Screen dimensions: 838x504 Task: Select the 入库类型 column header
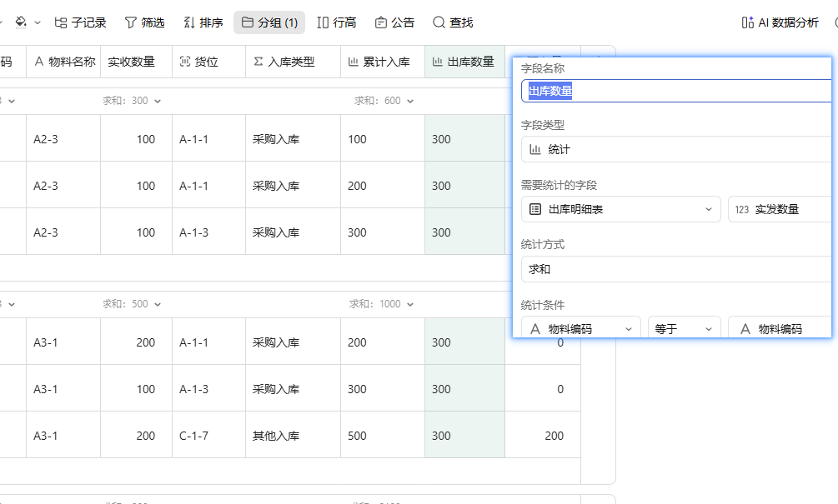293,62
